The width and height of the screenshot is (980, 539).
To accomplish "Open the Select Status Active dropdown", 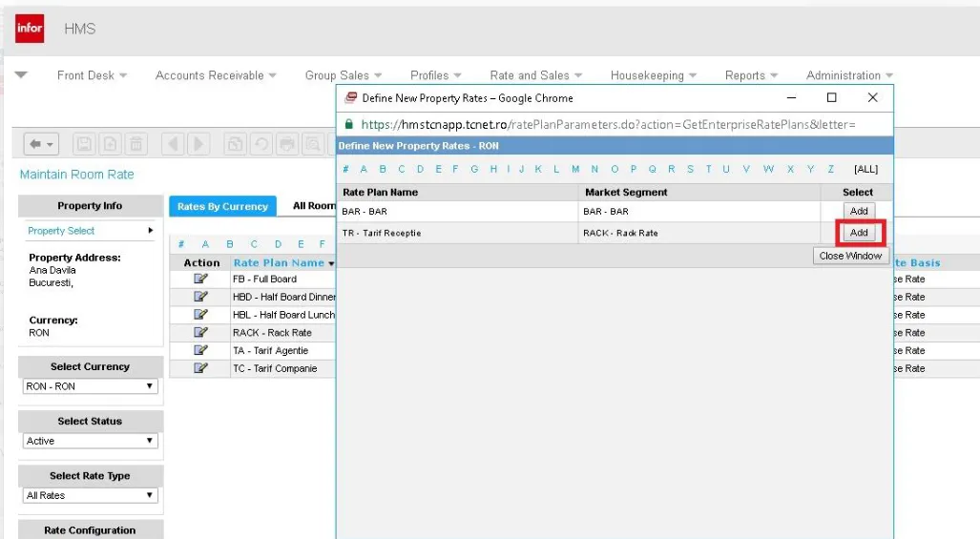I will coord(90,441).
